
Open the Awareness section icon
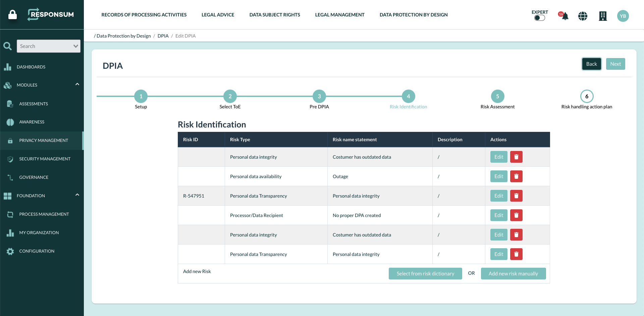pyautogui.click(x=10, y=122)
